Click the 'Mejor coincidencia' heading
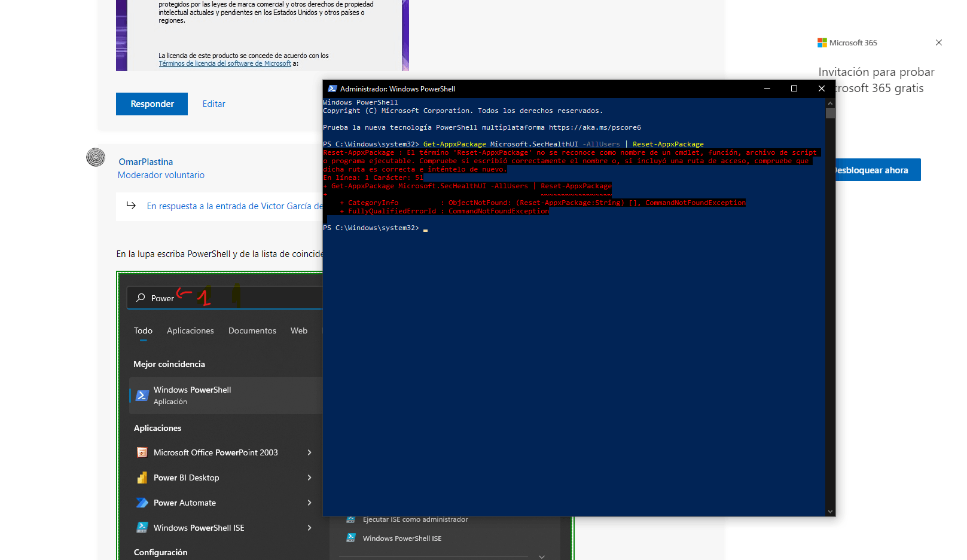This screenshot has height=560, width=967. pos(169,364)
